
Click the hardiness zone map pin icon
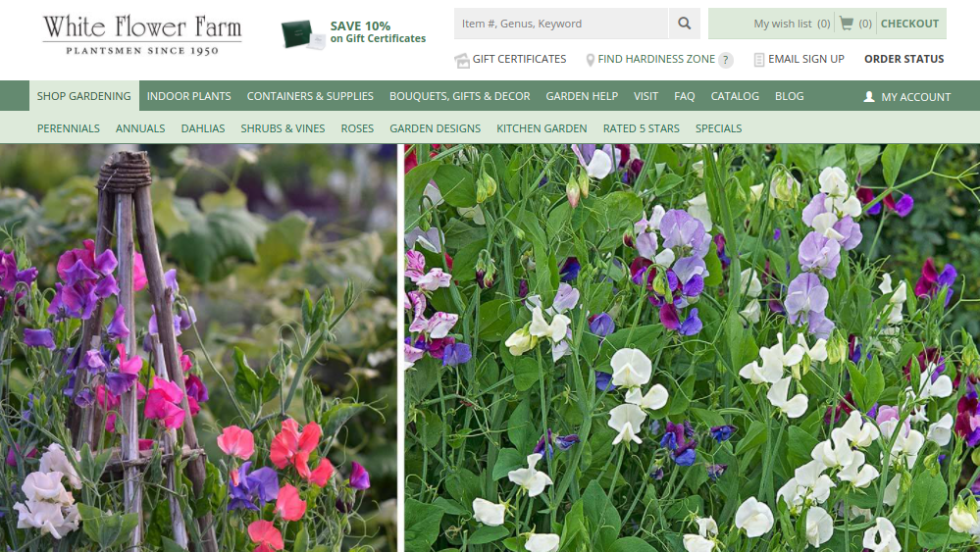[x=590, y=60]
